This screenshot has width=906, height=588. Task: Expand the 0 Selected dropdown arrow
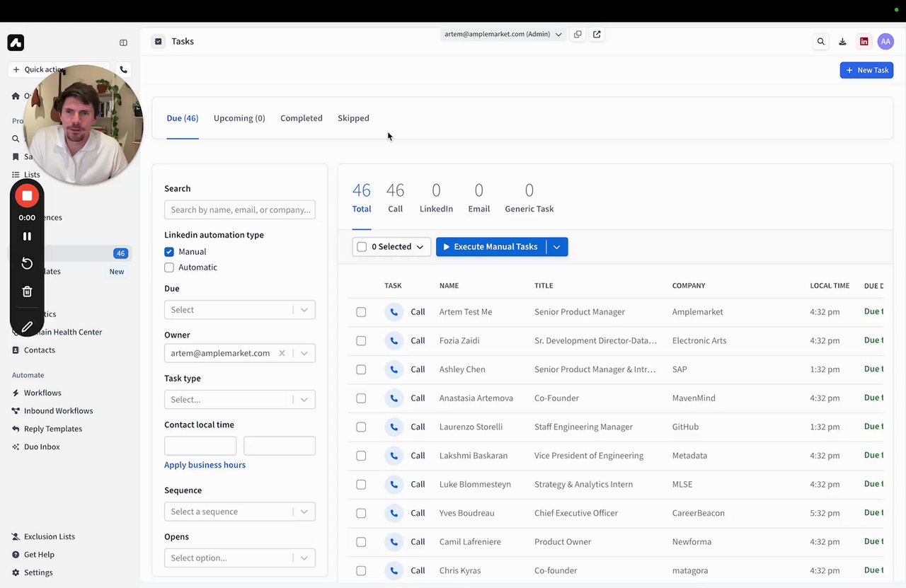tap(420, 247)
